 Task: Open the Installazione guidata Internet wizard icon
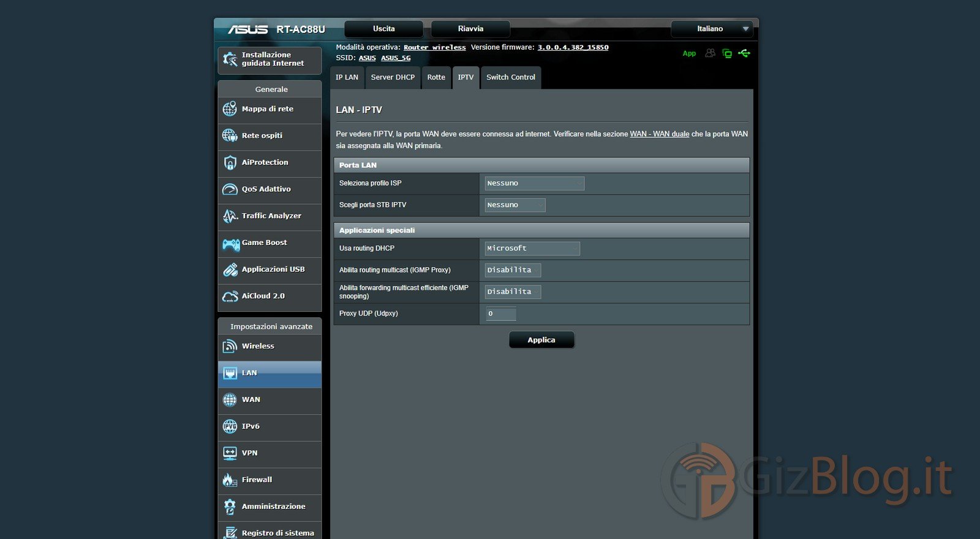(x=230, y=59)
